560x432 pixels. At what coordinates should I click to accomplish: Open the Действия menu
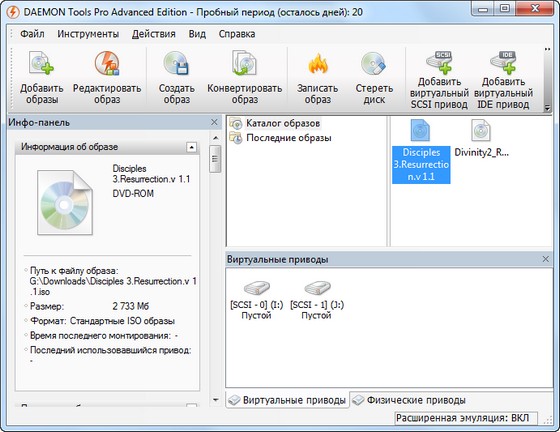(154, 34)
